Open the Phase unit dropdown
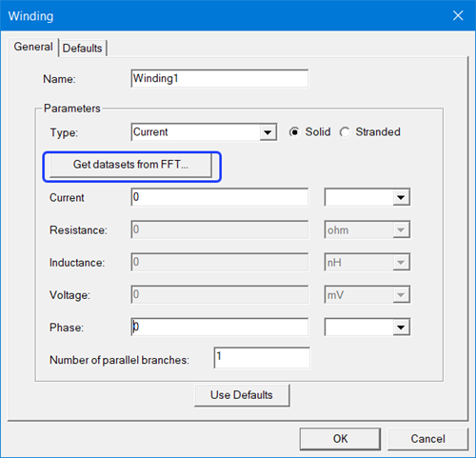The width and height of the screenshot is (476, 458). tap(367, 328)
